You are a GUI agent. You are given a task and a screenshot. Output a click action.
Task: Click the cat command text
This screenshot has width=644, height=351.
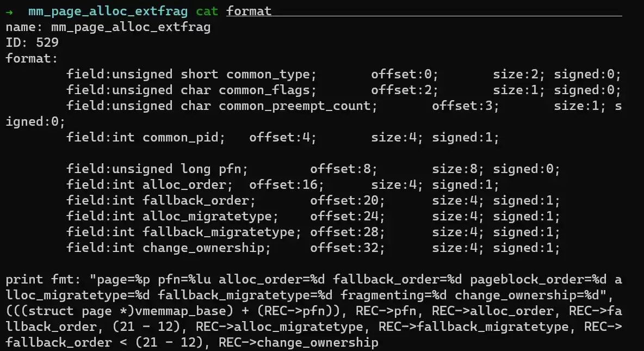point(207,11)
